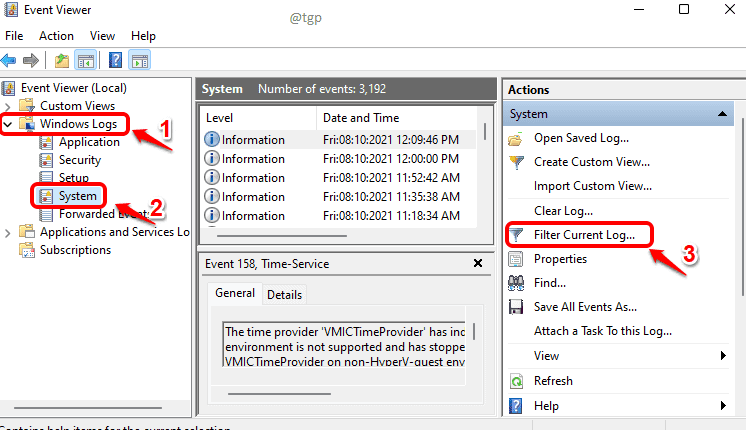Click the Up One Level folder icon
This screenshot has width=746, height=430.
62,60
